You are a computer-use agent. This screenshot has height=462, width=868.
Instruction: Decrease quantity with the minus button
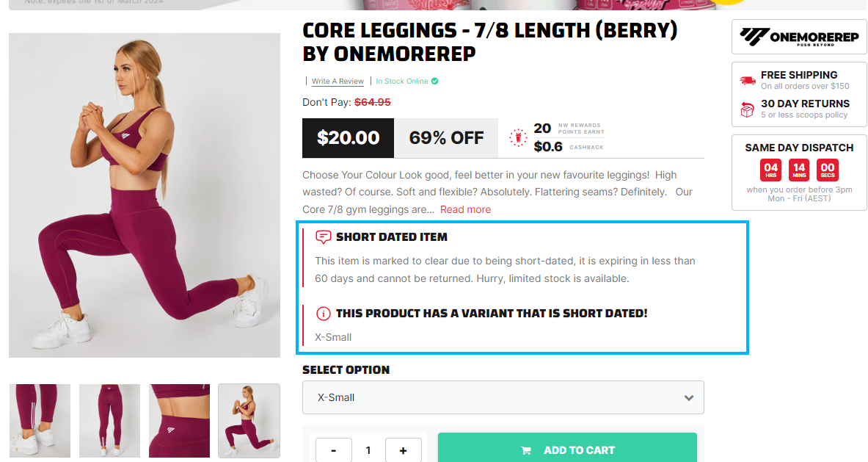tap(334, 450)
